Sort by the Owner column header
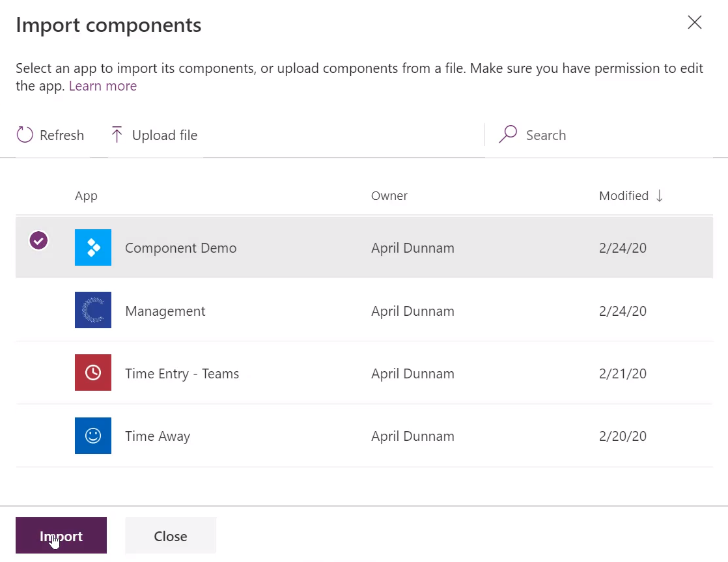728x562 pixels. coord(389,196)
